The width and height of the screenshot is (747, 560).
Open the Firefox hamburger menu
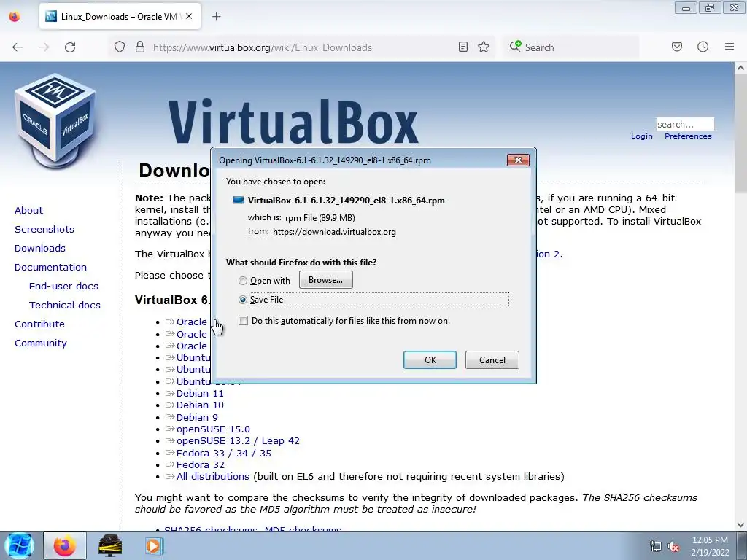point(729,47)
